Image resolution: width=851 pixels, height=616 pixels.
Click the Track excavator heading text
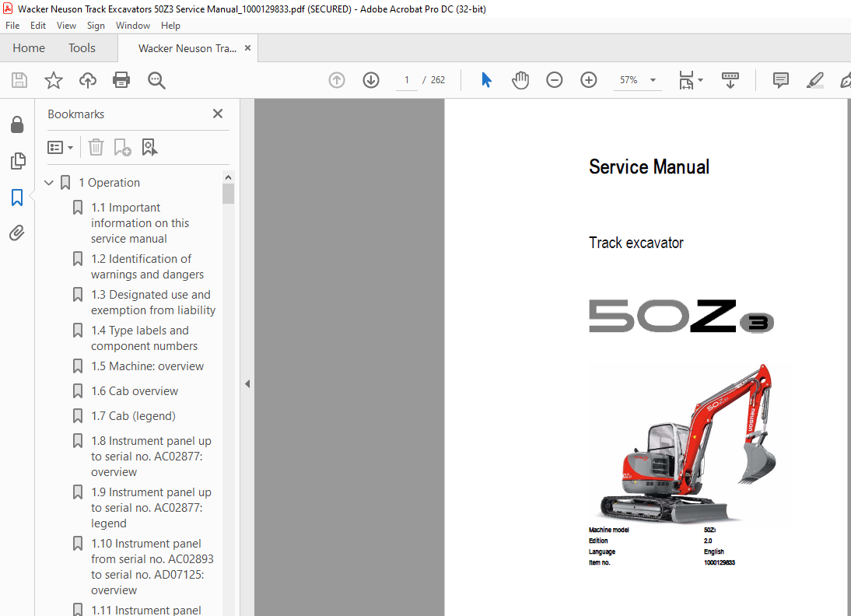[x=636, y=243]
